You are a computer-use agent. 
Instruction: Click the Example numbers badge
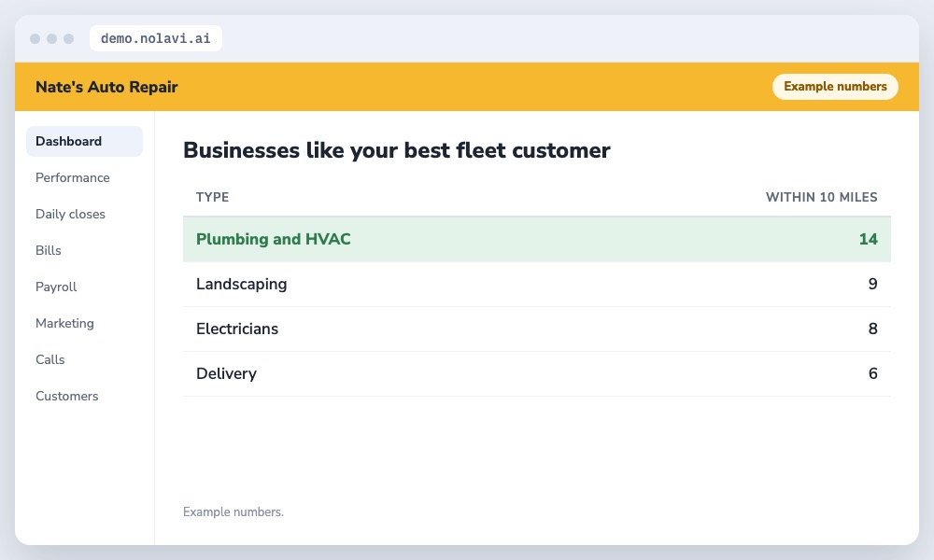coord(835,86)
